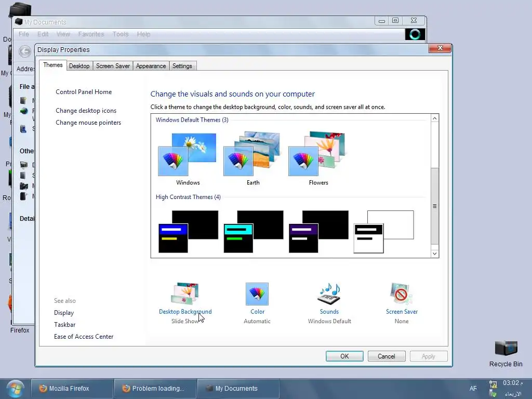Click the Screen Saver link text
Image resolution: width=532 pixels, height=399 pixels.
click(x=402, y=312)
